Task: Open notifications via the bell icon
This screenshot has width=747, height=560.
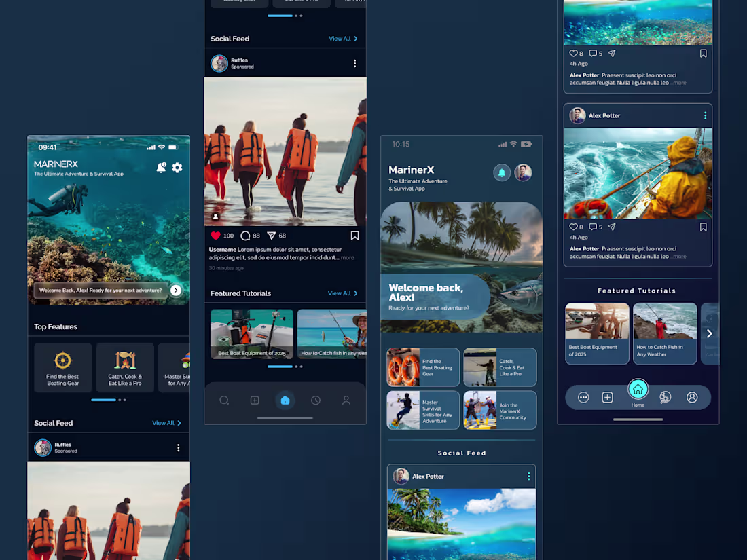Action: 161,168
